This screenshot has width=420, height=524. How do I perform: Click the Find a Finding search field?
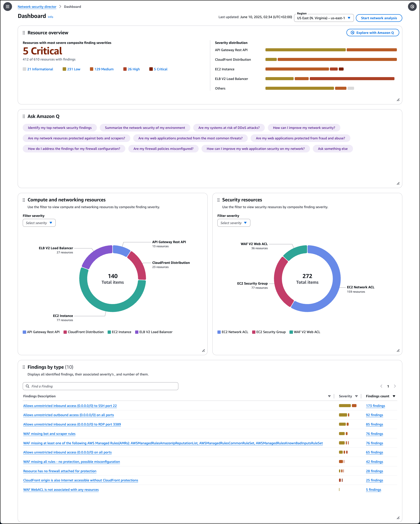[100, 386]
